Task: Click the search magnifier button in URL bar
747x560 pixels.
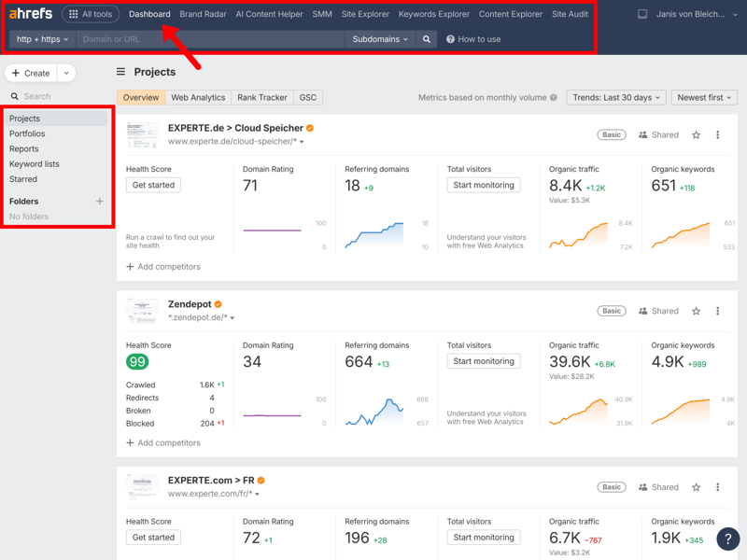Action: point(427,39)
